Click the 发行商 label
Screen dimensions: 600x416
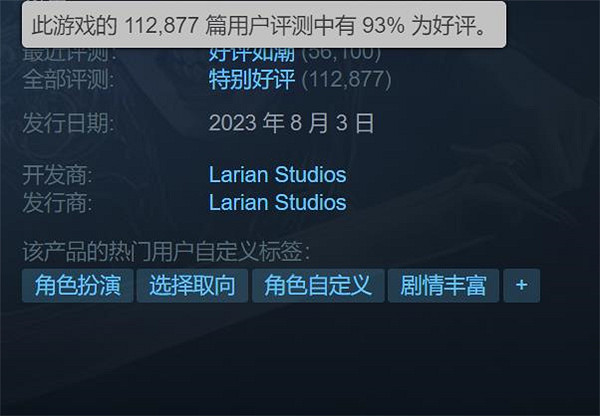[57, 202]
